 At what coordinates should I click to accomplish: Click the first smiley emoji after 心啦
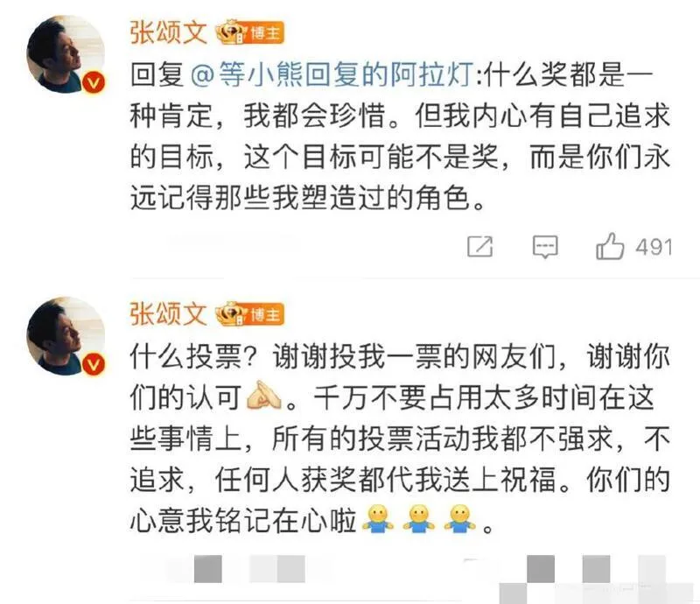(x=378, y=519)
